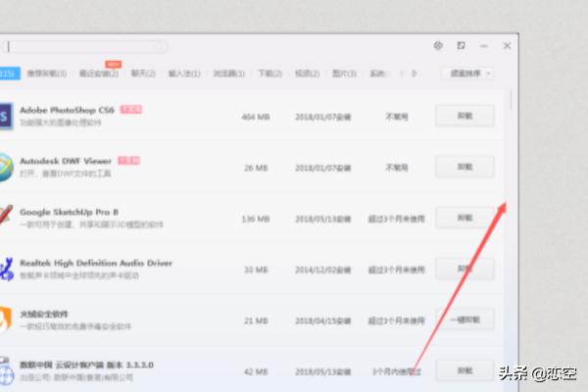The width and height of the screenshot is (588, 392).
Task: Uninstall Realtek High Definition Audio Driver
Action: click(x=465, y=268)
